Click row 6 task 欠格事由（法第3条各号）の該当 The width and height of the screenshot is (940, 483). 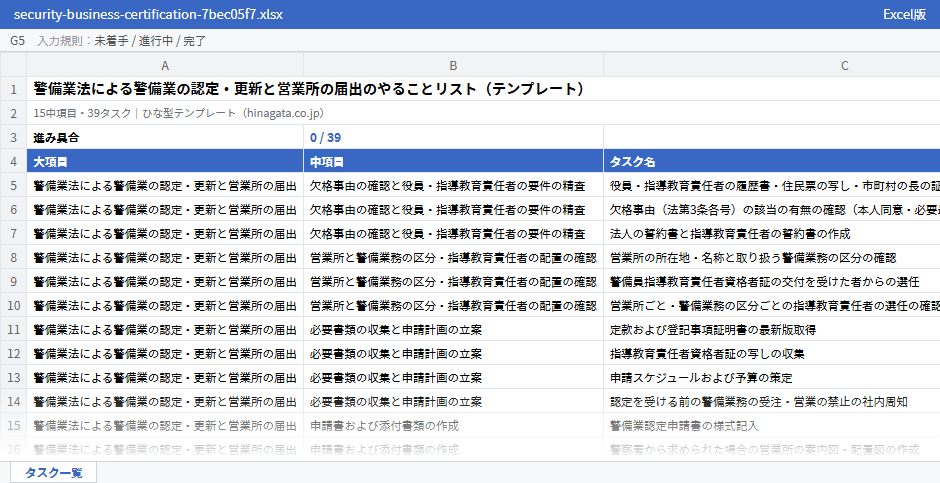tap(772, 209)
